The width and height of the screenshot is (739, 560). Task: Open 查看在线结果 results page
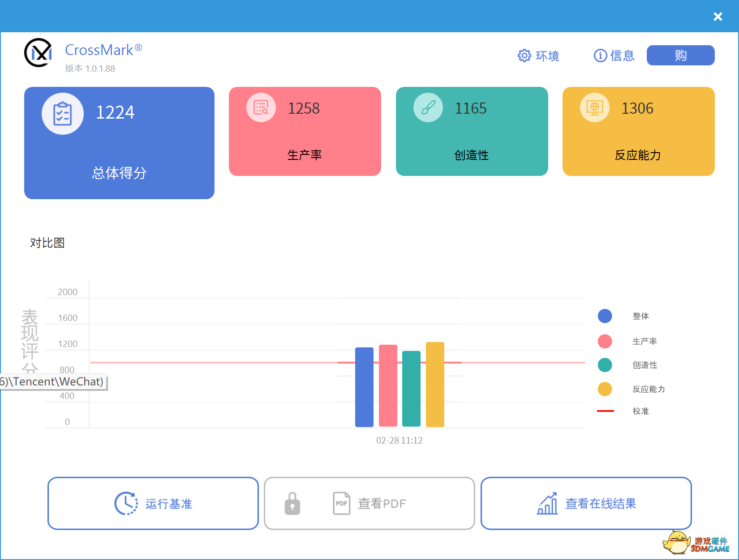(586, 503)
